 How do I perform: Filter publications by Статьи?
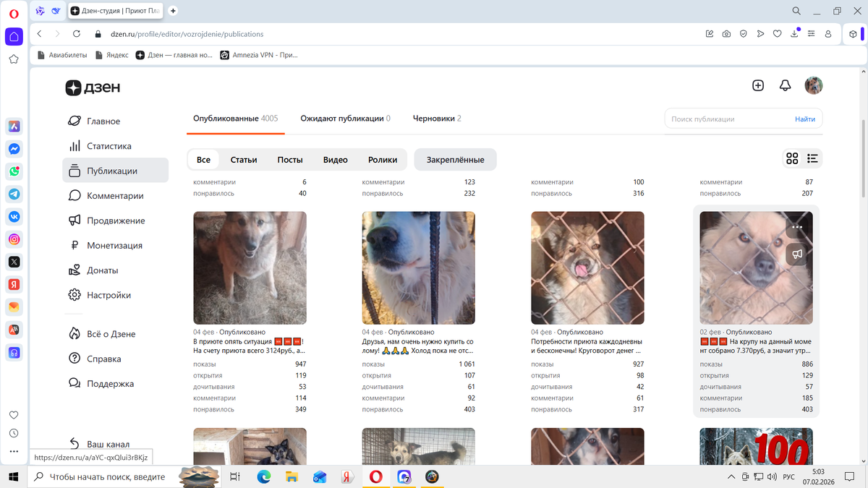point(244,160)
